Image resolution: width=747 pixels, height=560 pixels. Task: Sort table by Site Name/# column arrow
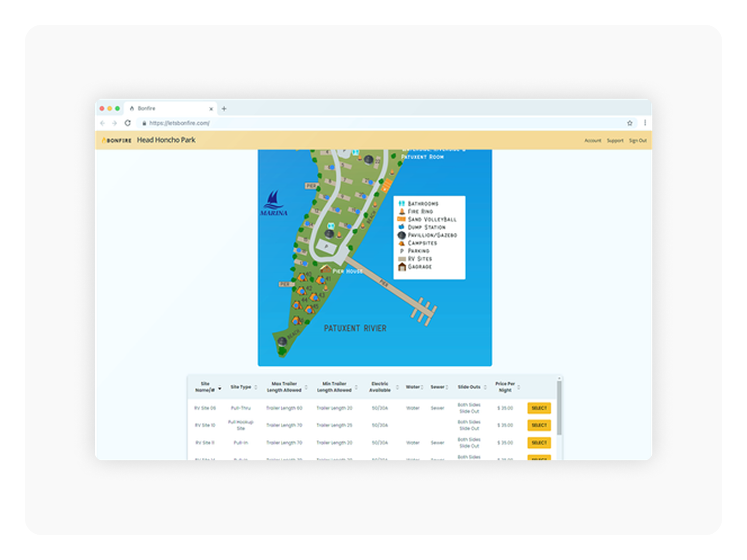[x=220, y=388]
